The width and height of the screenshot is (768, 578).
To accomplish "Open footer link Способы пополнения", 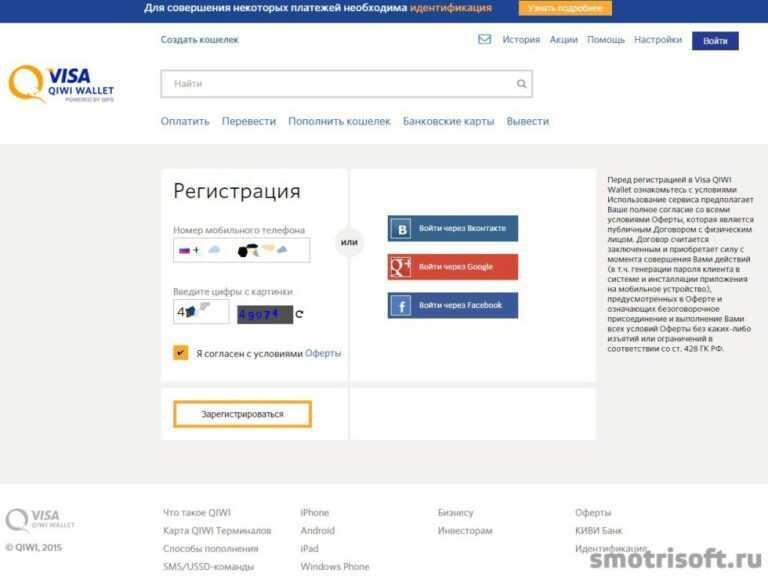I will coord(211,549).
